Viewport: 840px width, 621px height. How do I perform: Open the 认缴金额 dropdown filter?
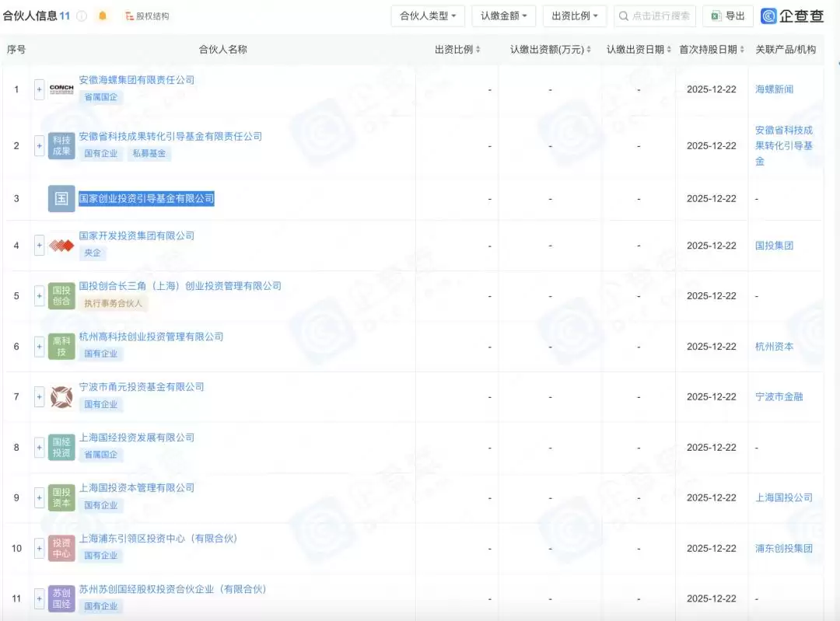[x=503, y=16]
